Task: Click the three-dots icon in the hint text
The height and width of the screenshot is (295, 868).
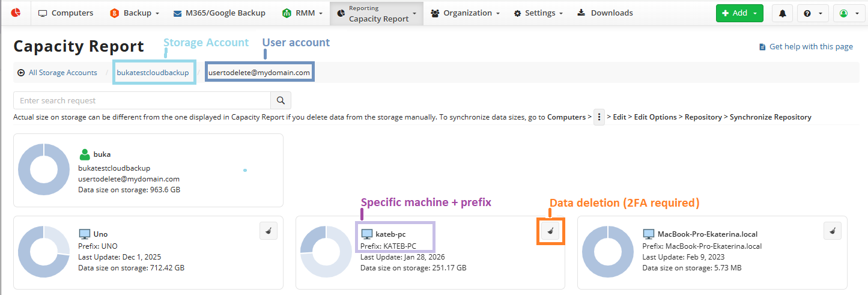Action: pos(599,117)
